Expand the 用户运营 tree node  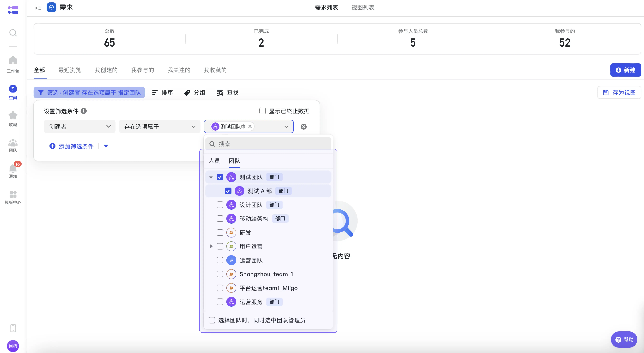[211, 246]
